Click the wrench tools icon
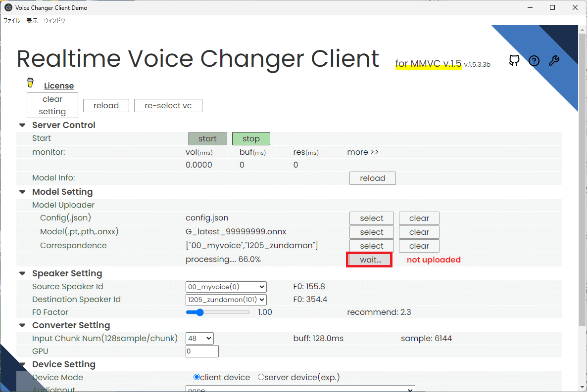This screenshot has width=587, height=392. (554, 61)
